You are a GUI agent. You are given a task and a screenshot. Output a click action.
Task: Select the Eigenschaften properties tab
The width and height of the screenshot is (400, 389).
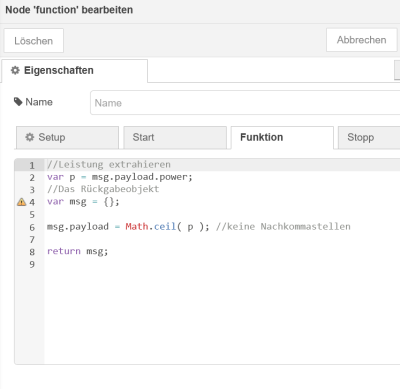[x=74, y=71]
